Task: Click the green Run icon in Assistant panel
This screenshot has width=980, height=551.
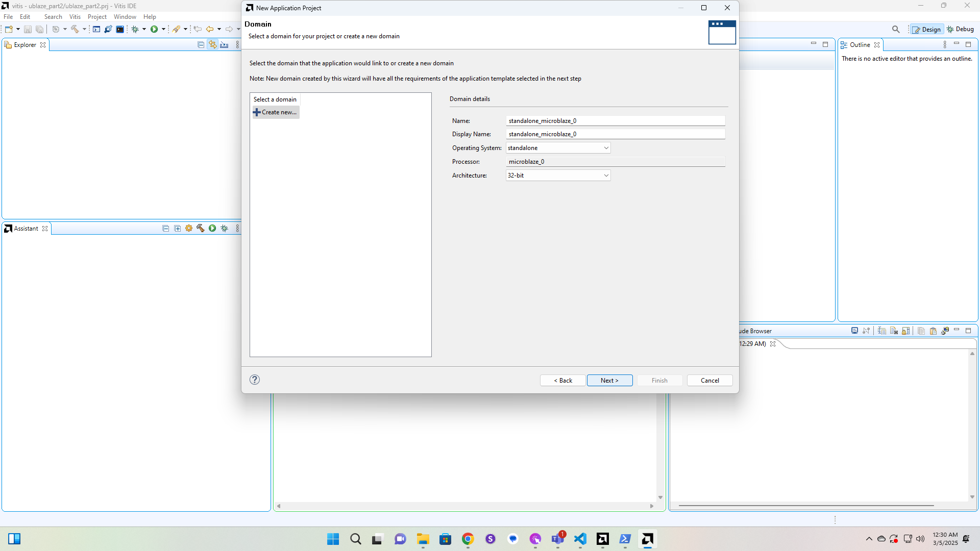Action: pyautogui.click(x=212, y=229)
